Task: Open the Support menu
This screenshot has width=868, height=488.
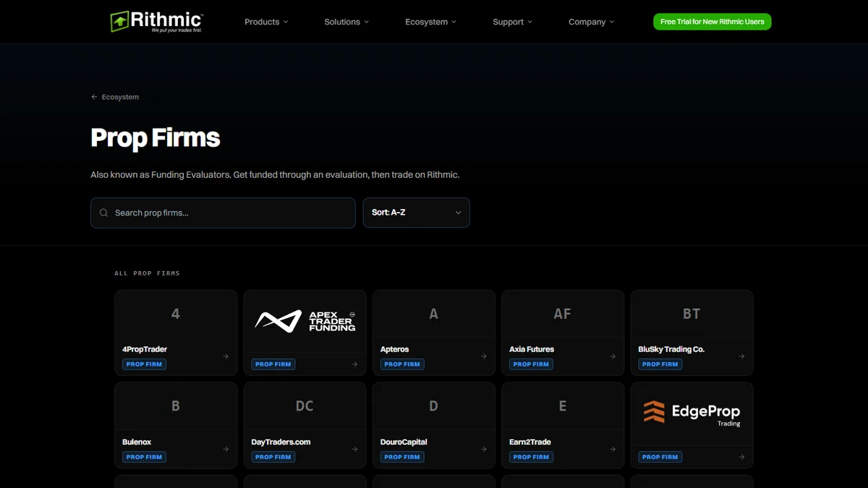Action: [512, 22]
